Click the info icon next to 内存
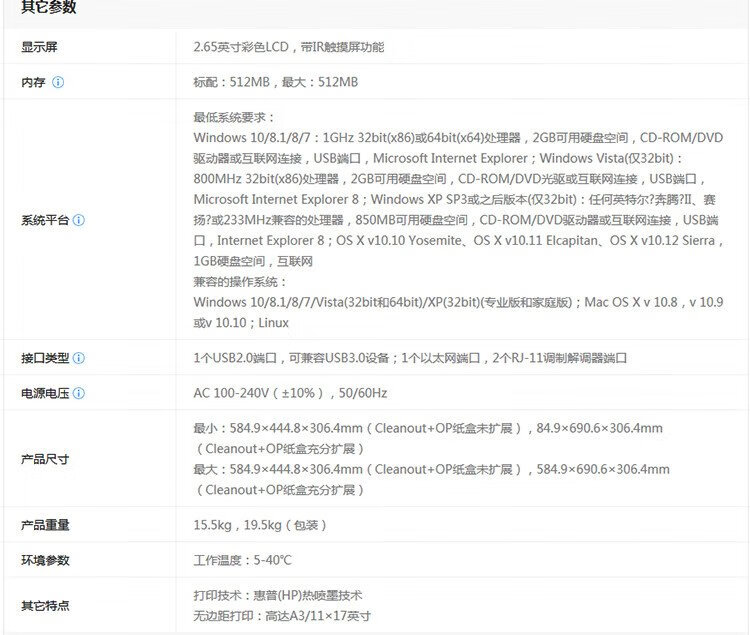Image resolution: width=750 pixels, height=635 pixels. [x=58, y=82]
